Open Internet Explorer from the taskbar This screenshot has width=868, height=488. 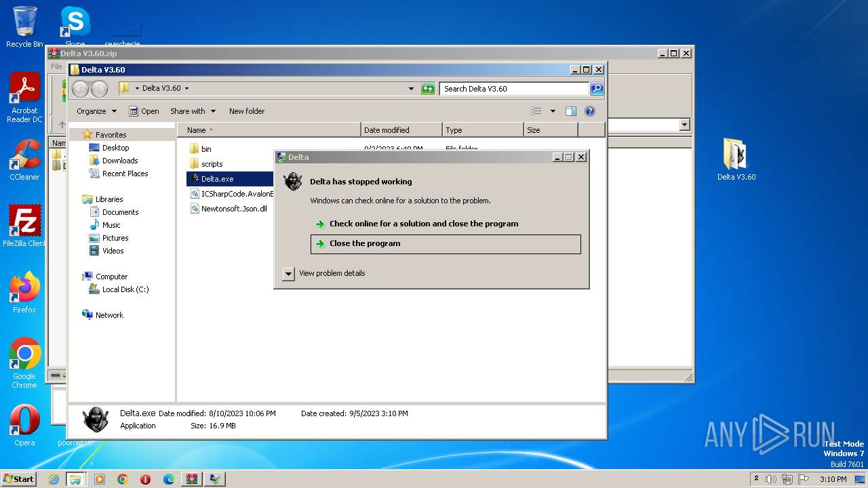54,479
